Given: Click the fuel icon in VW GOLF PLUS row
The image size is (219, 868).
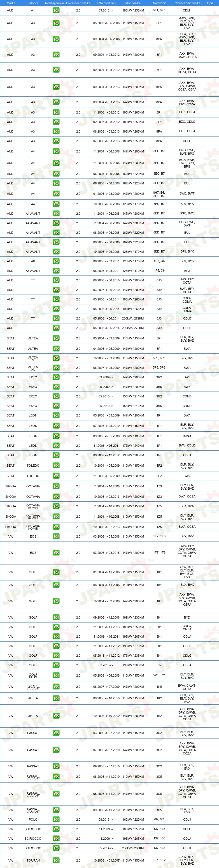Looking at the screenshot, I should [56, 676].
